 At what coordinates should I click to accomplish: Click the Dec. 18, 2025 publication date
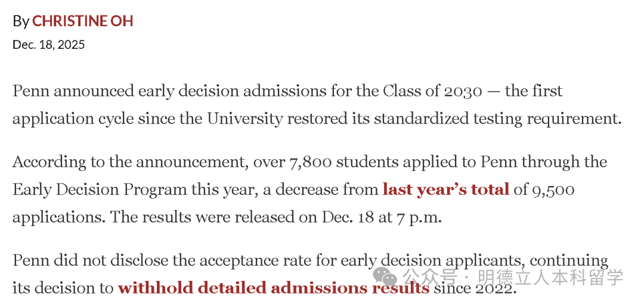(48, 45)
